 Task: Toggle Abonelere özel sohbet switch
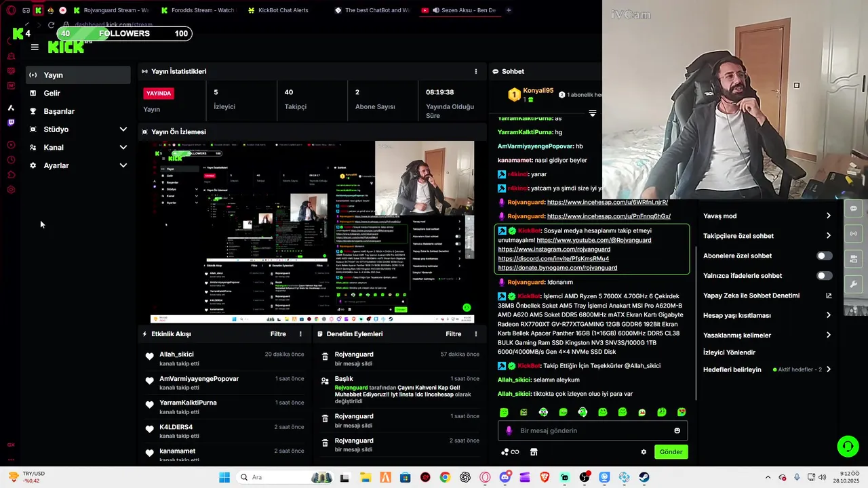(824, 256)
